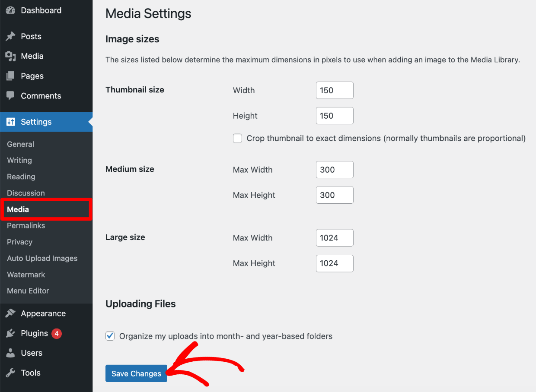Expand the Tools menu
The width and height of the screenshot is (536, 392).
[x=31, y=373]
